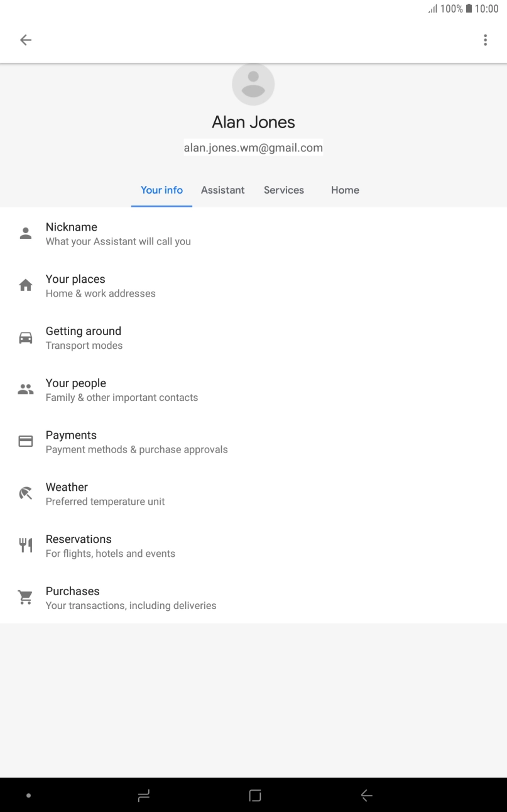Image resolution: width=507 pixels, height=812 pixels.
Task: Open the three-dot overflow menu
Action: pos(485,40)
